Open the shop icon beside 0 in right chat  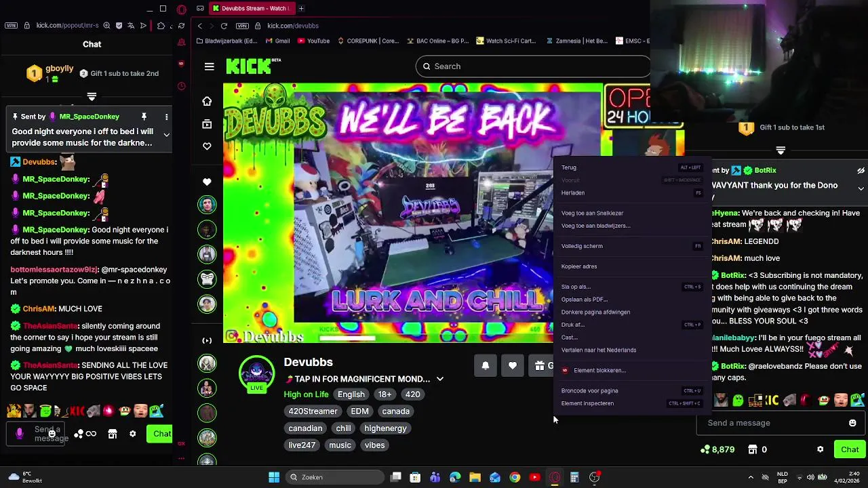coord(753,449)
